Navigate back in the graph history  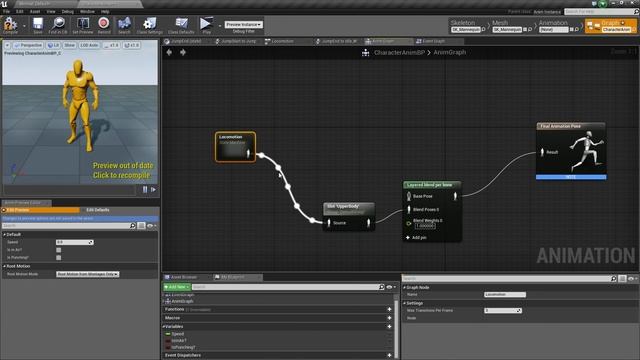[x=169, y=52]
